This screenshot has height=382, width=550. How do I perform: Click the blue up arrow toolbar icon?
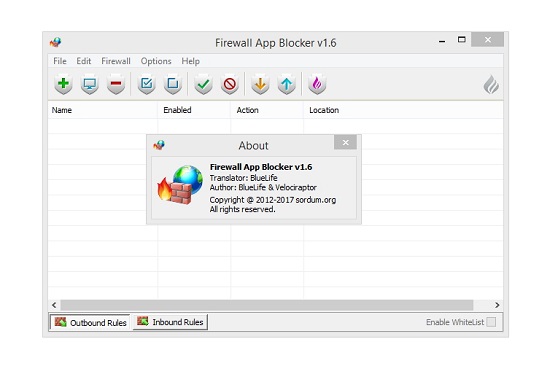287,84
